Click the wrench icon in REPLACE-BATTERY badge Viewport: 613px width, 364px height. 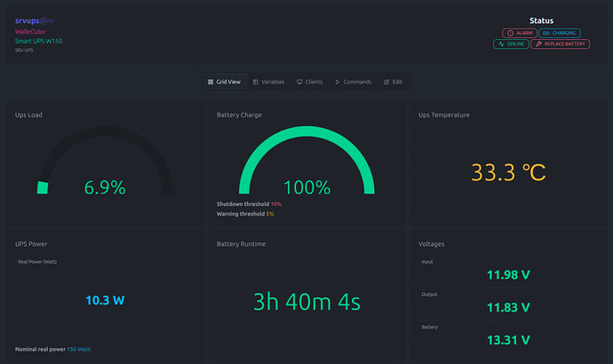(538, 44)
